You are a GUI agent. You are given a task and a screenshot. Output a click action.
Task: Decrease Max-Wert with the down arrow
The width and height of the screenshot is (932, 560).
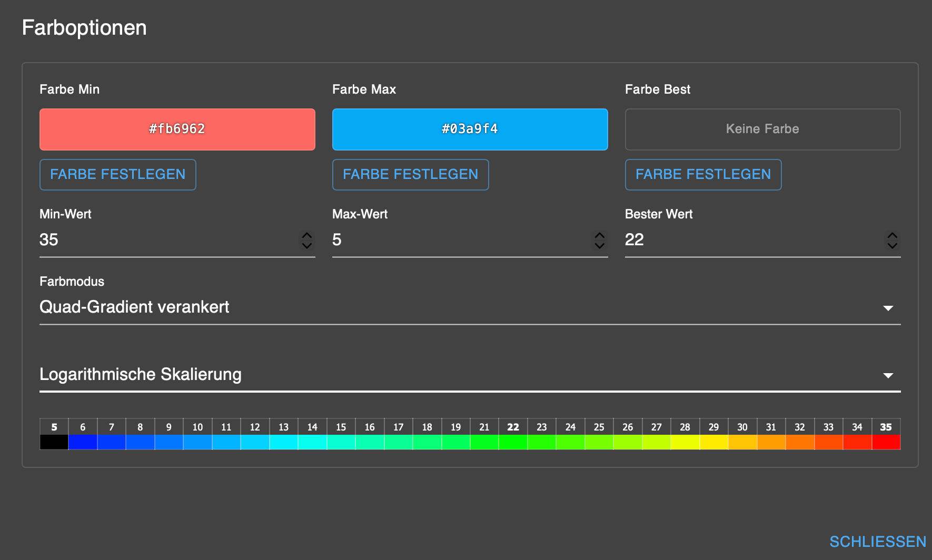(x=600, y=245)
